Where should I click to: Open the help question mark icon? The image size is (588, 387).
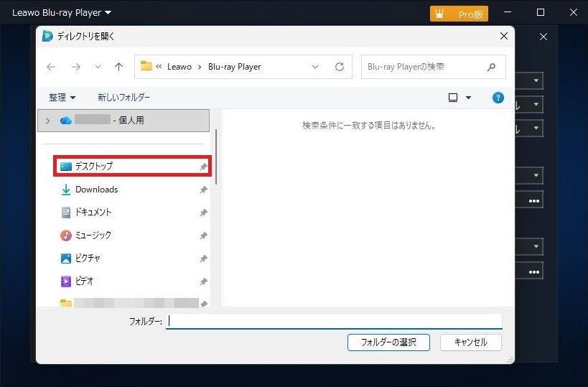coord(497,97)
